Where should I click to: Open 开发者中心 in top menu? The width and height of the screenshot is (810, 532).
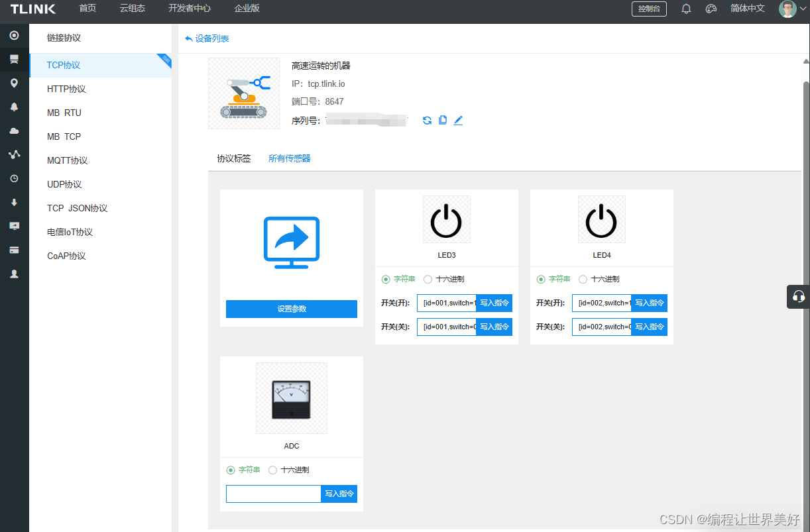[x=190, y=9]
